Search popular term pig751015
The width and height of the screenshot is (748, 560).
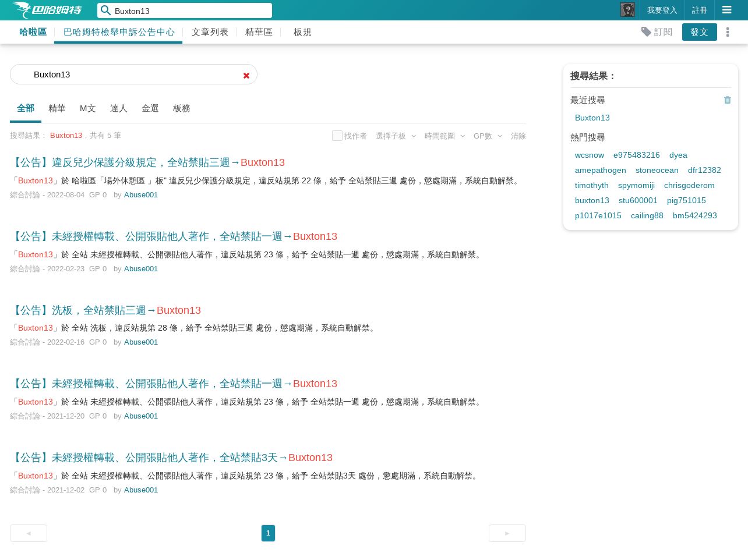pos(686,200)
